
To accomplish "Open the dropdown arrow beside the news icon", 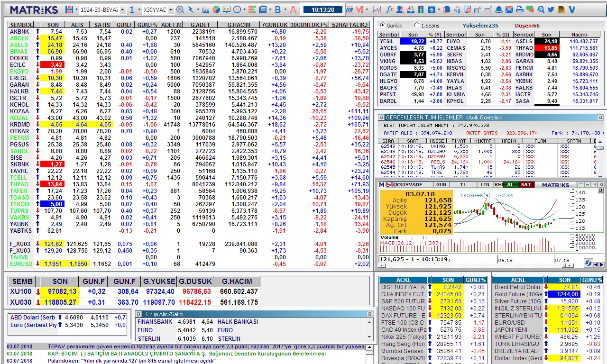I will point(270,9).
